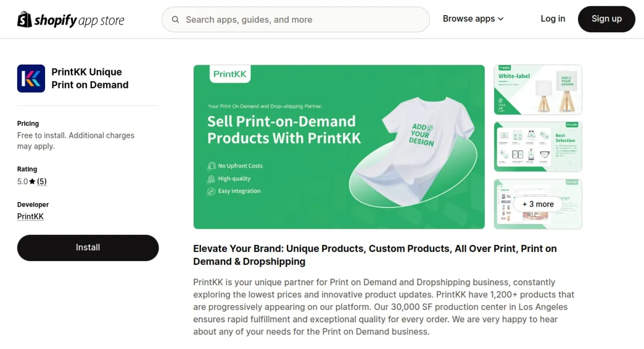The height and width of the screenshot is (349, 644).
Task: Open the White-label screenshot thumbnail
Action: click(x=538, y=90)
